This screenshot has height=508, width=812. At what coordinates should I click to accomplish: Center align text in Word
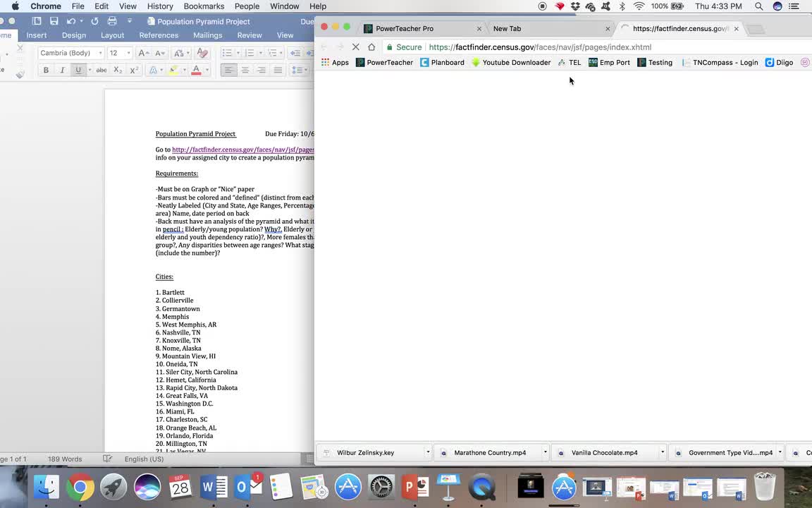(x=245, y=70)
